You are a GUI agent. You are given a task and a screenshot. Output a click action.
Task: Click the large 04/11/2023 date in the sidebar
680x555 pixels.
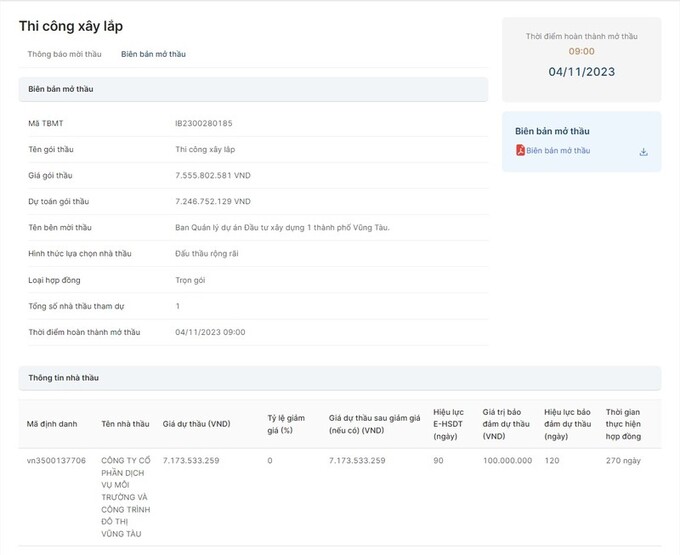(582, 72)
